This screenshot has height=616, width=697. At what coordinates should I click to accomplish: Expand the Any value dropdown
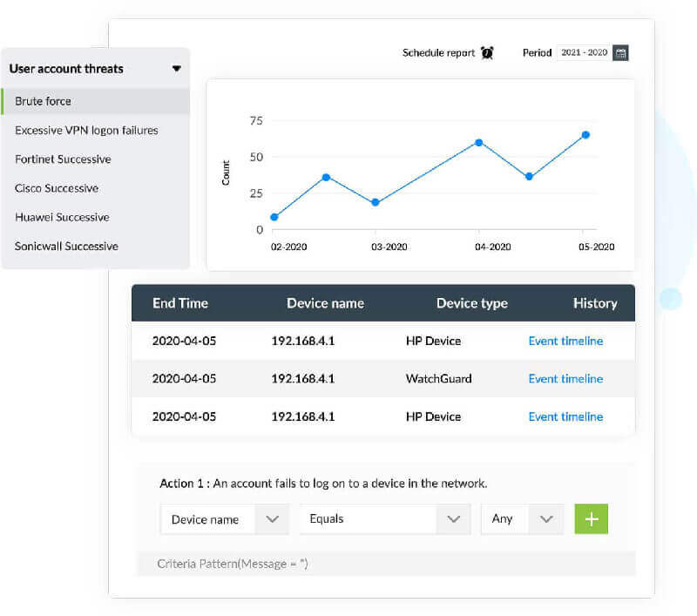pyautogui.click(x=522, y=519)
